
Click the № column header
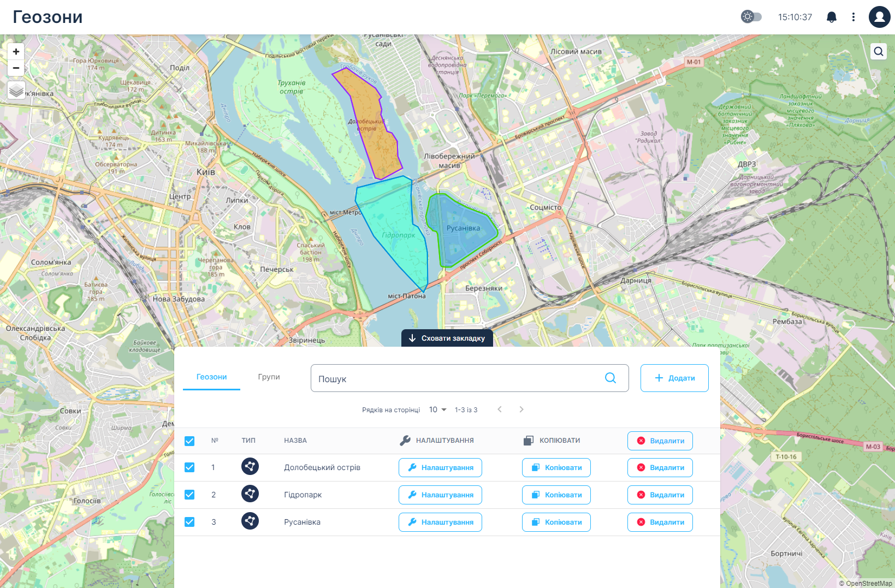(x=215, y=441)
